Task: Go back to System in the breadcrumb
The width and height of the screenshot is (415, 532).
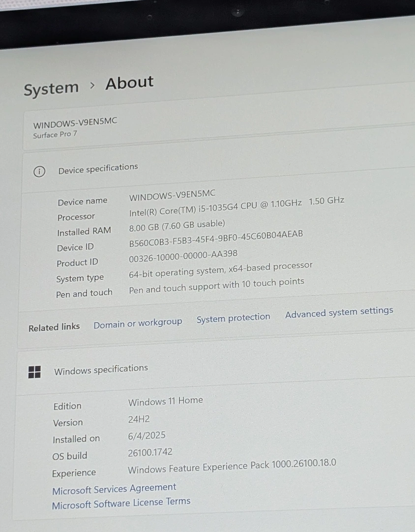Action: (51, 89)
